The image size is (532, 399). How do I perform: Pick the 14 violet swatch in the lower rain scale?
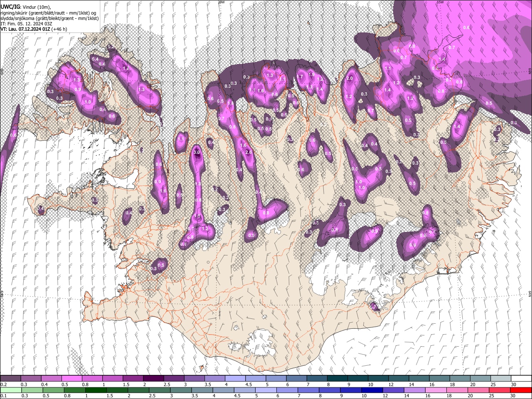pyautogui.click(x=414, y=390)
